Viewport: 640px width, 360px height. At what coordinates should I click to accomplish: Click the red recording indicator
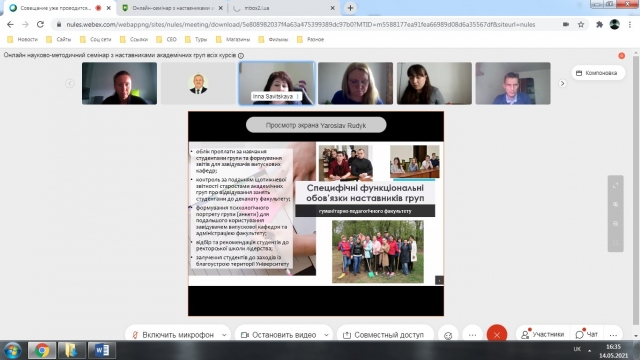point(621,56)
